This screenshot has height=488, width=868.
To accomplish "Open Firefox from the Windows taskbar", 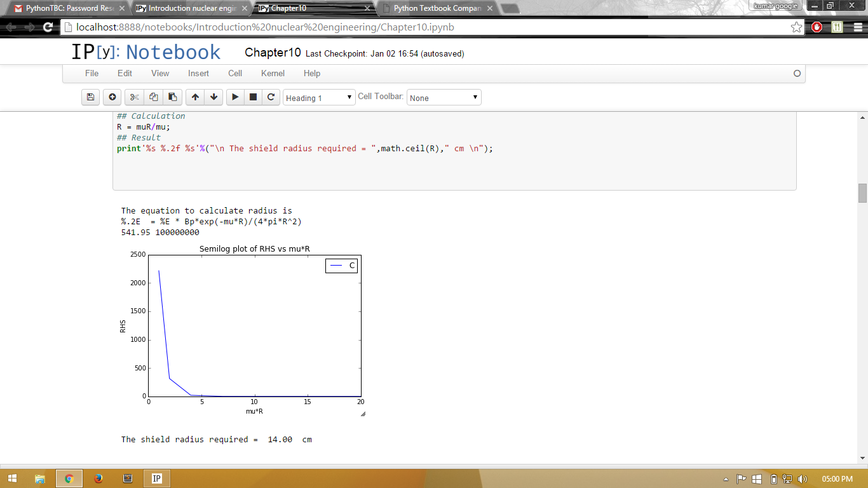I will 98,478.
